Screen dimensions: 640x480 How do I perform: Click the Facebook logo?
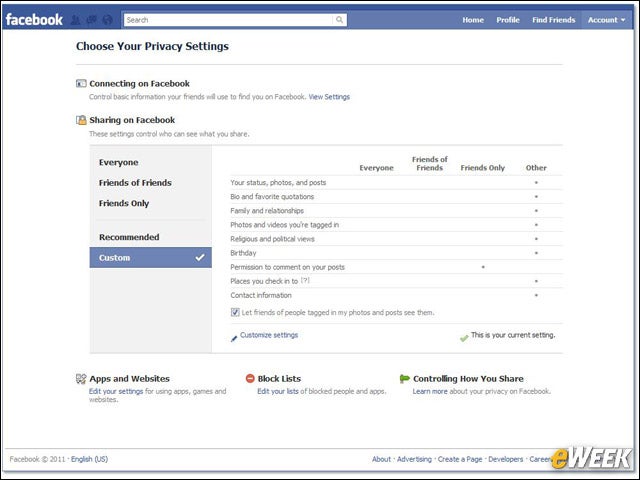point(34,20)
